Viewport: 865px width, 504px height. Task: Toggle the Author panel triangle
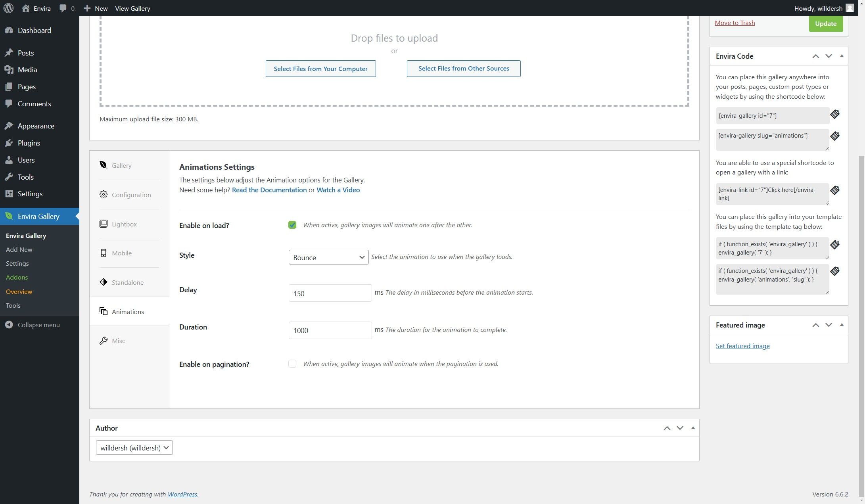pos(693,428)
